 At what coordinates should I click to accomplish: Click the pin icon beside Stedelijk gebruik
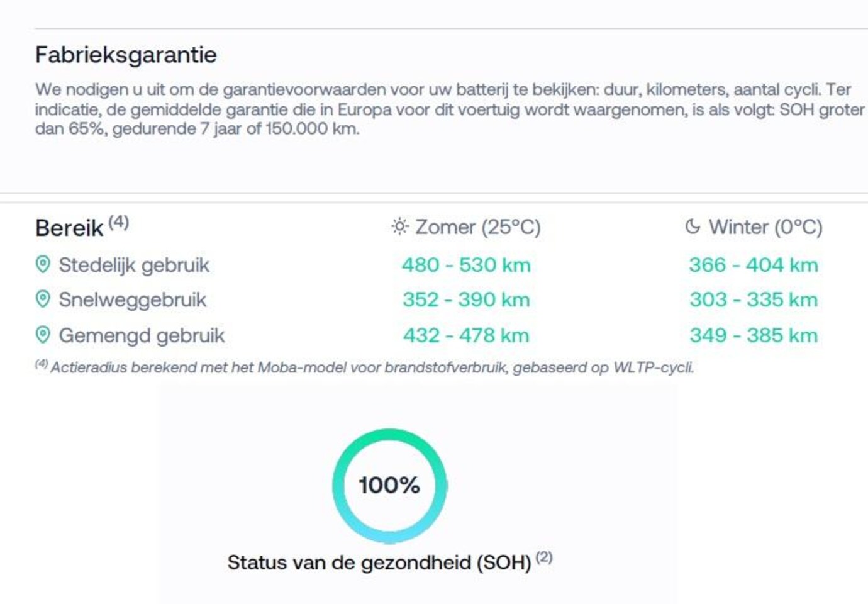pos(43,264)
